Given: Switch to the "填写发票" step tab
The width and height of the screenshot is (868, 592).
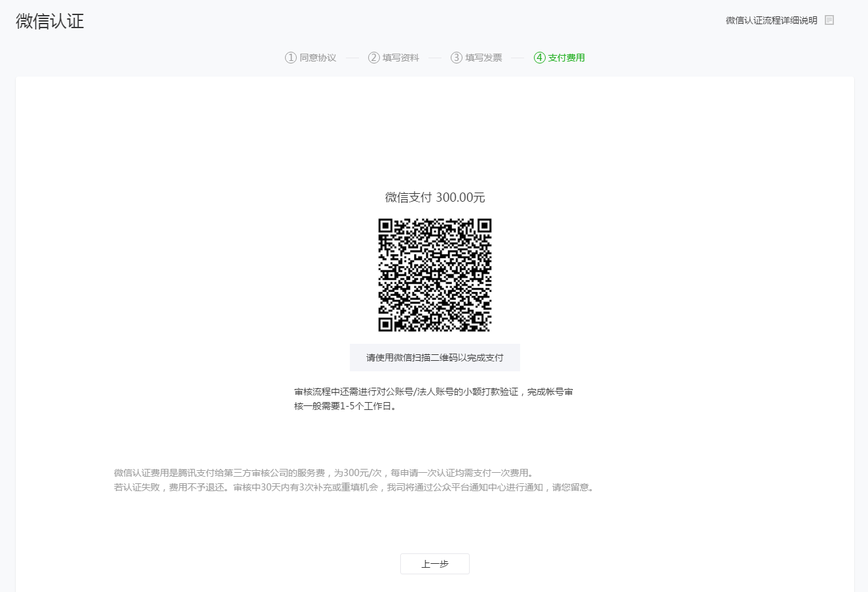Looking at the screenshot, I should (x=483, y=58).
